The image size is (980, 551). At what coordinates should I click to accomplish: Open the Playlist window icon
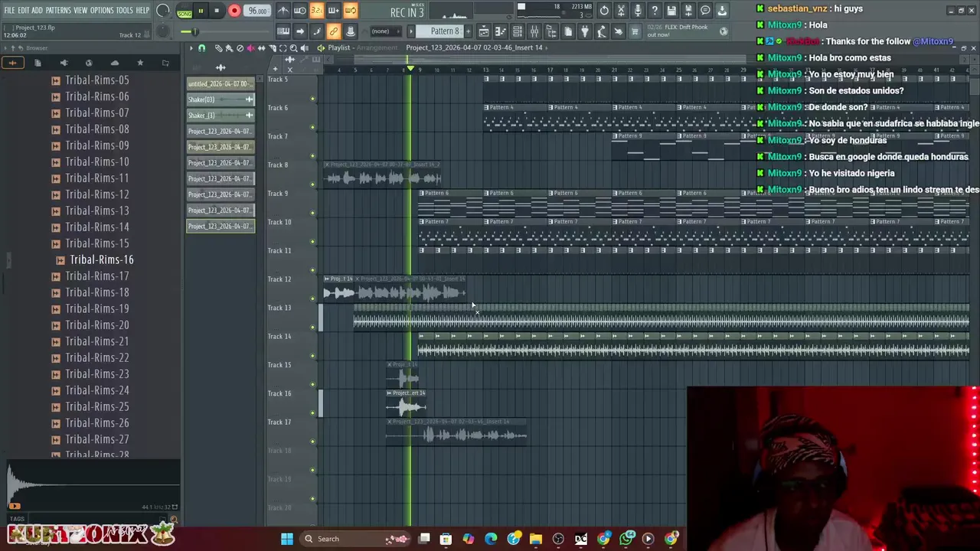pos(484,31)
